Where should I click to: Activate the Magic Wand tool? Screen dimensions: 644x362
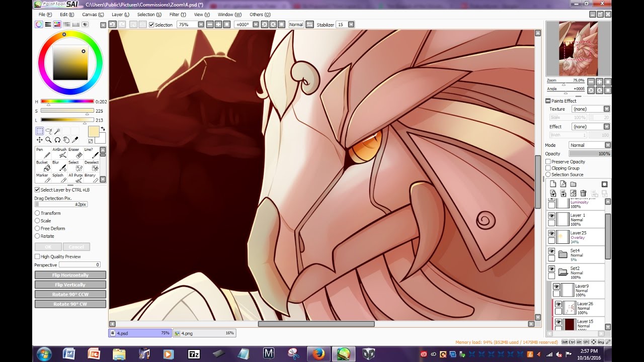point(57,131)
